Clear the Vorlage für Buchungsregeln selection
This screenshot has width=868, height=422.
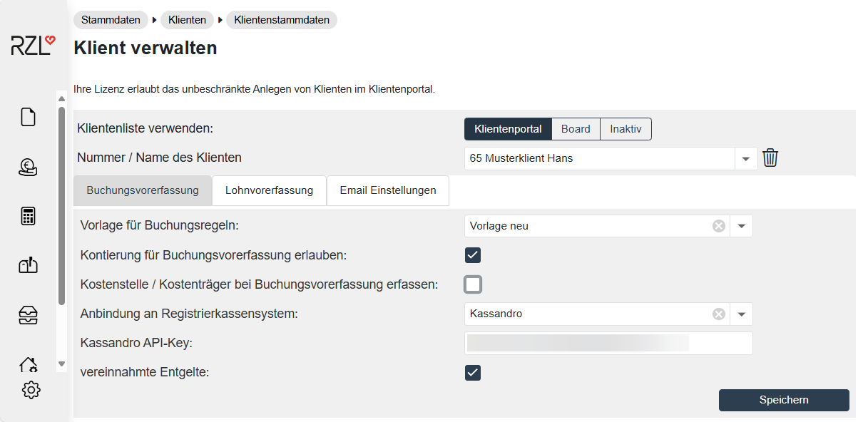719,226
